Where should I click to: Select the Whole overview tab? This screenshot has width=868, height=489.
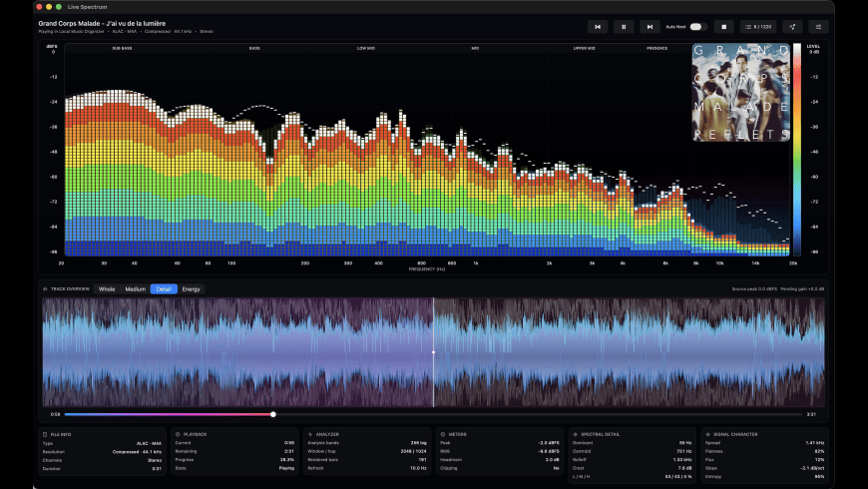point(107,289)
